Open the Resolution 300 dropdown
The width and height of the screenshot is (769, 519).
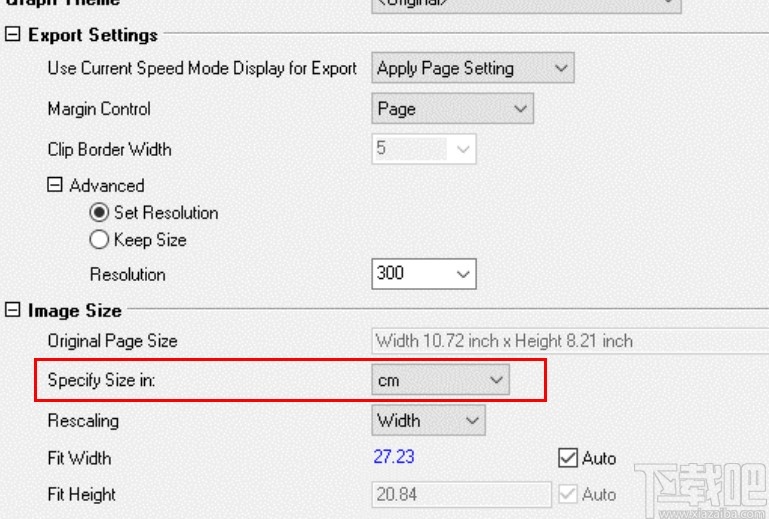(x=462, y=273)
